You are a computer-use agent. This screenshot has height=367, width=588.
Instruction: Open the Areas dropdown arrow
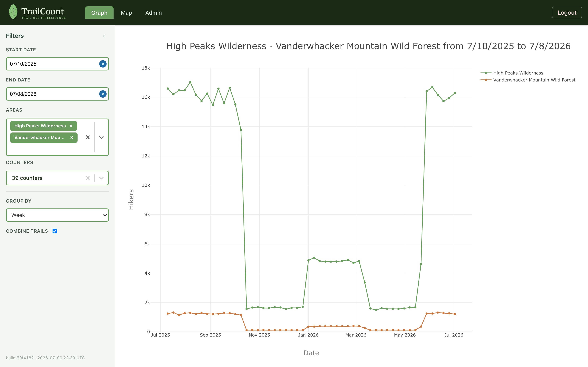(102, 137)
